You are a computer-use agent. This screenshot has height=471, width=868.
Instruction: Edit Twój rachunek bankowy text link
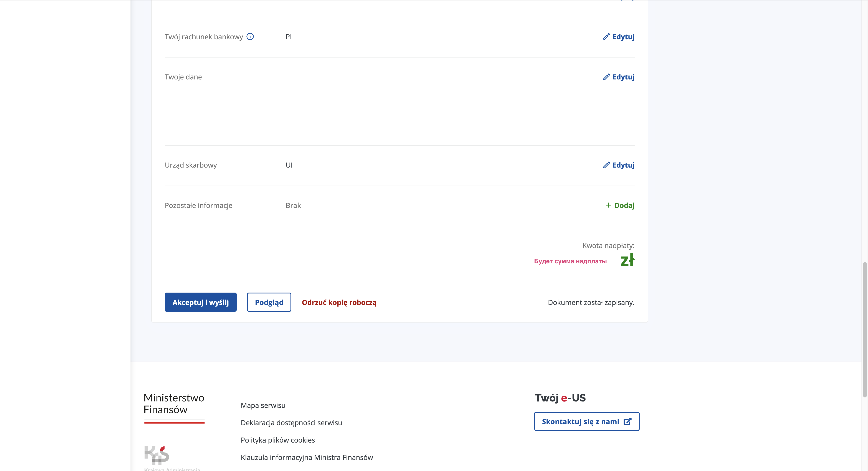click(x=623, y=36)
